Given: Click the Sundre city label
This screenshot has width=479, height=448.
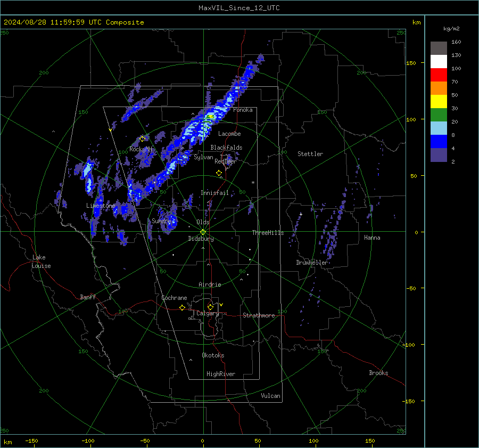Looking at the screenshot, I should pos(161,221).
